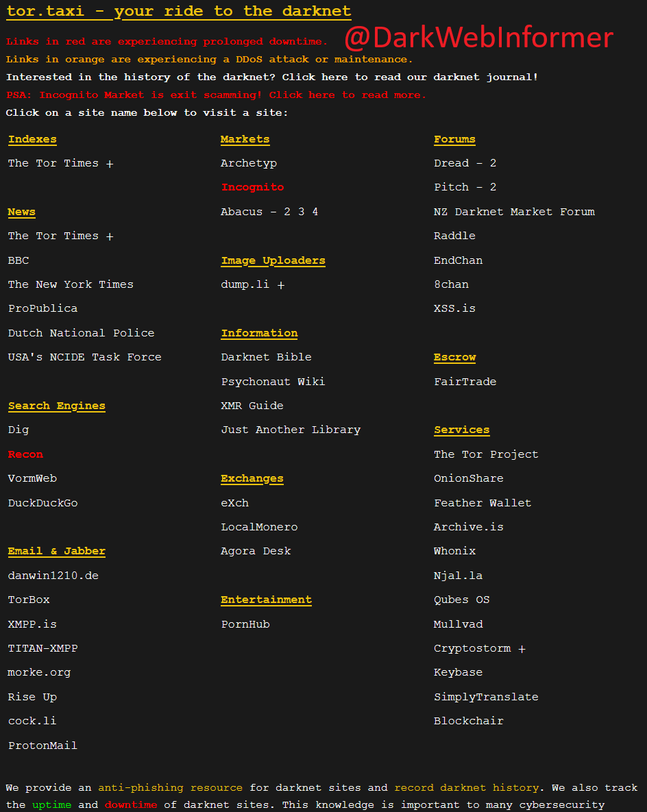Open the OnionShare service link
Image resolution: width=647 pixels, height=812 pixels.
tap(468, 478)
